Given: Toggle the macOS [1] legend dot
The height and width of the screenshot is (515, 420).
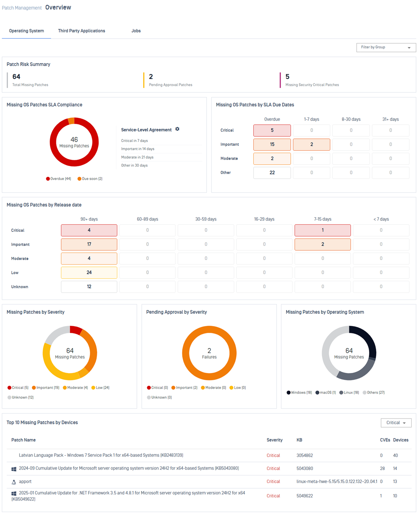Looking at the screenshot, I should click(x=317, y=393).
